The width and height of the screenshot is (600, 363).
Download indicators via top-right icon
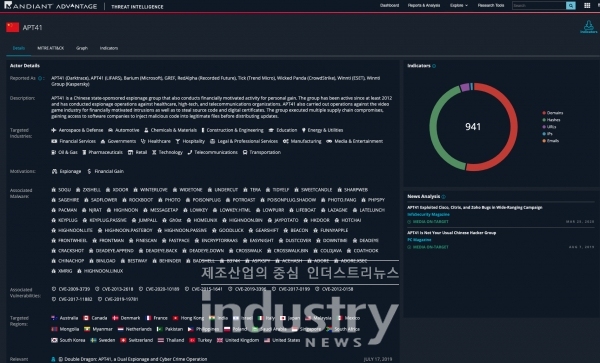coord(589,27)
